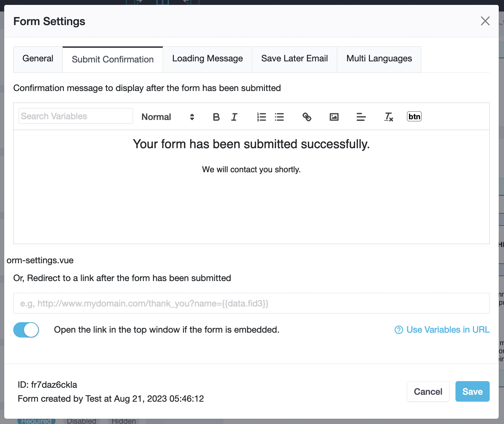This screenshot has height=424, width=504.
Task: Insert a bulleted list
Action: (279, 117)
